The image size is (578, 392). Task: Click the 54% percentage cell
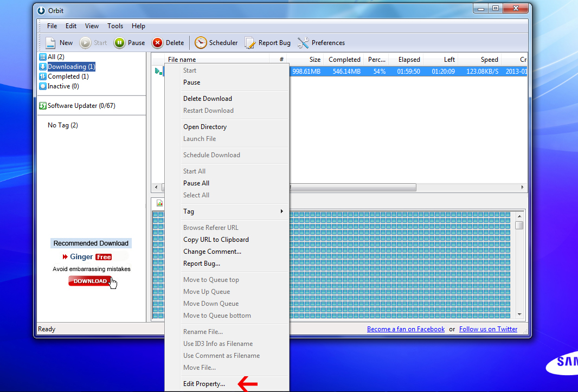[380, 72]
